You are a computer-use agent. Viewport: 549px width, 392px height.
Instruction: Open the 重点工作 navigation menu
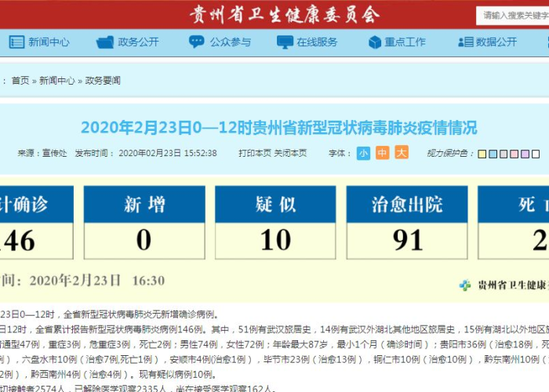point(405,42)
